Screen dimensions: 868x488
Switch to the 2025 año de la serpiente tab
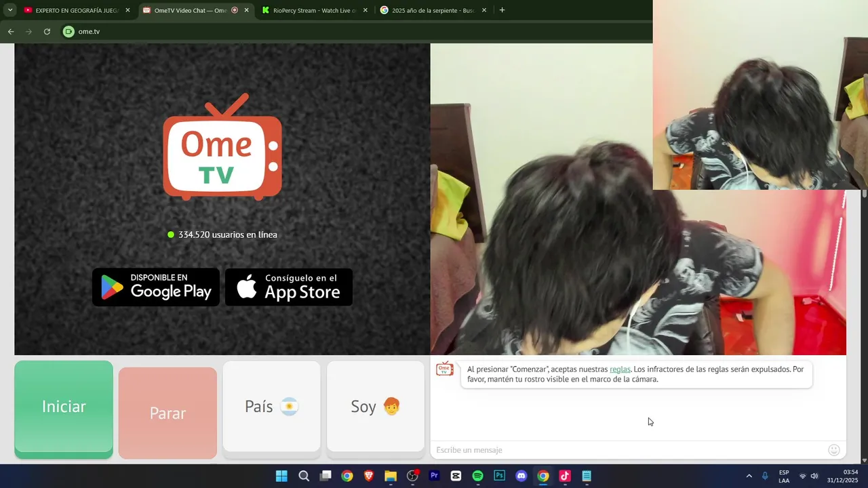434,10
